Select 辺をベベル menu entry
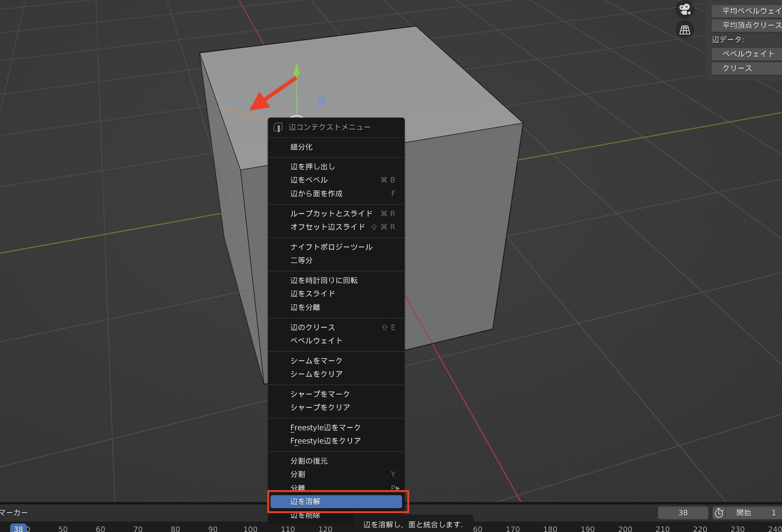 tap(309, 180)
